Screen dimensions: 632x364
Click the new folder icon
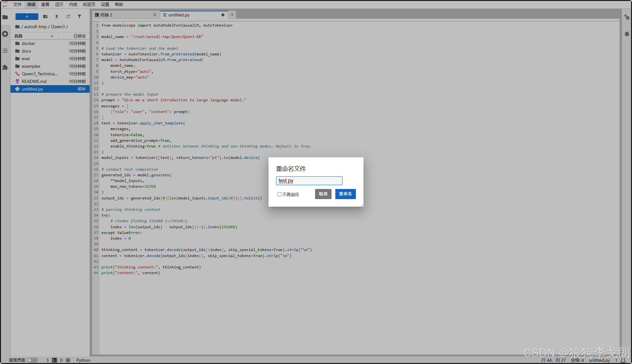tap(45, 16)
